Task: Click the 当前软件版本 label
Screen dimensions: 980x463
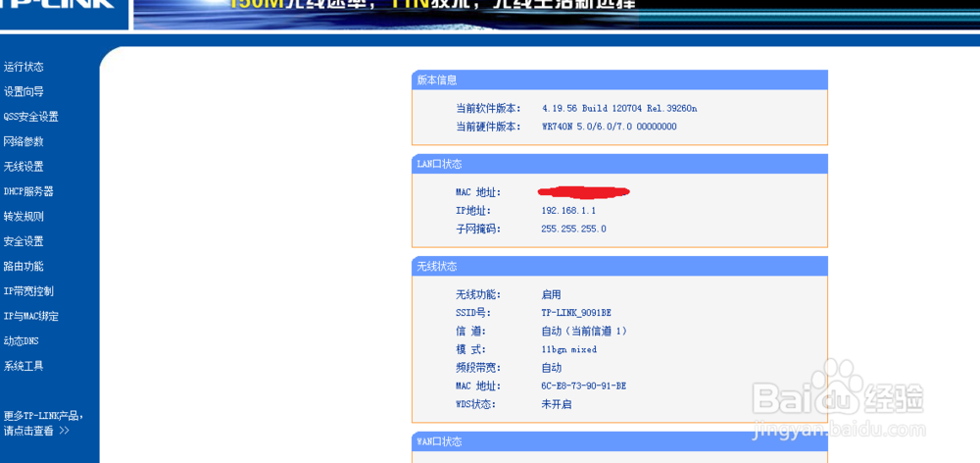Action: (x=488, y=108)
